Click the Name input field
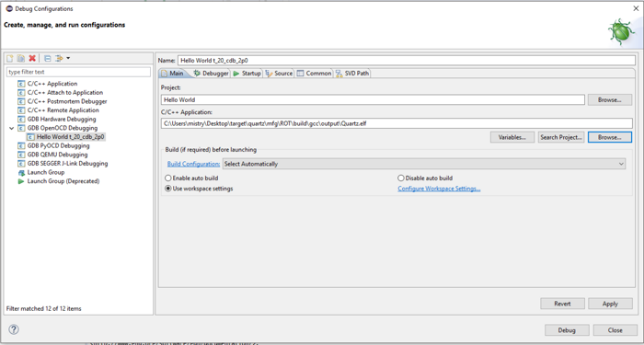Screen dimensions: 644x345 tap(407, 61)
